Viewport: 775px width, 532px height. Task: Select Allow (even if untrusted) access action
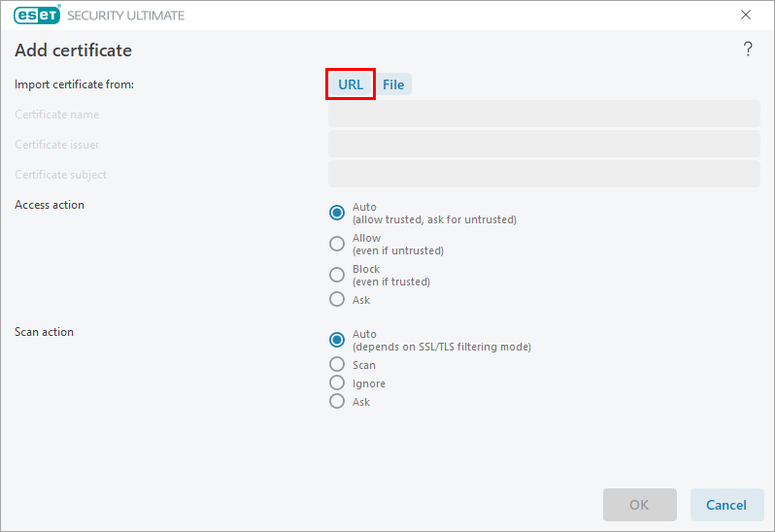[x=337, y=244]
